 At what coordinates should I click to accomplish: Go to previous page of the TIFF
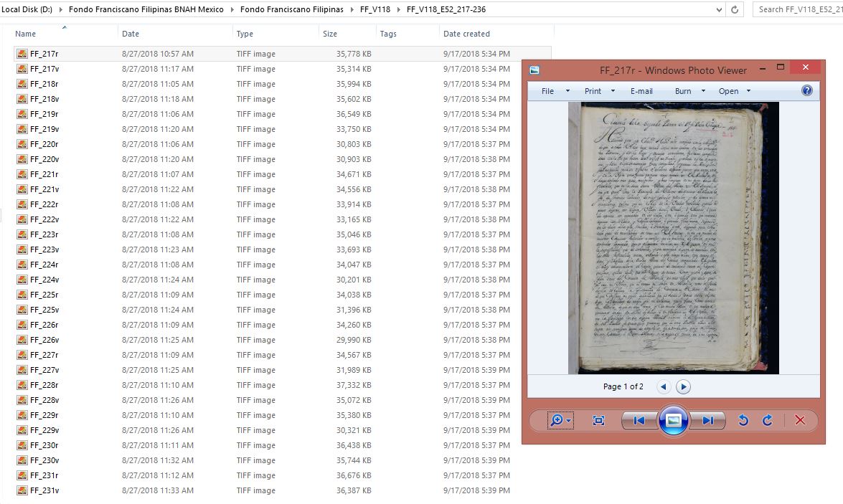(x=664, y=387)
